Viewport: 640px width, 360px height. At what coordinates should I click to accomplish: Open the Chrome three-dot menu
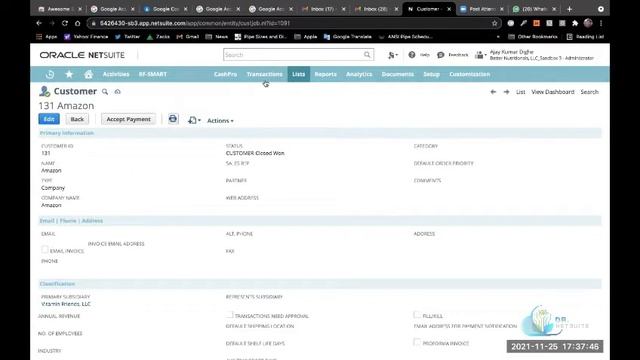(x=601, y=23)
